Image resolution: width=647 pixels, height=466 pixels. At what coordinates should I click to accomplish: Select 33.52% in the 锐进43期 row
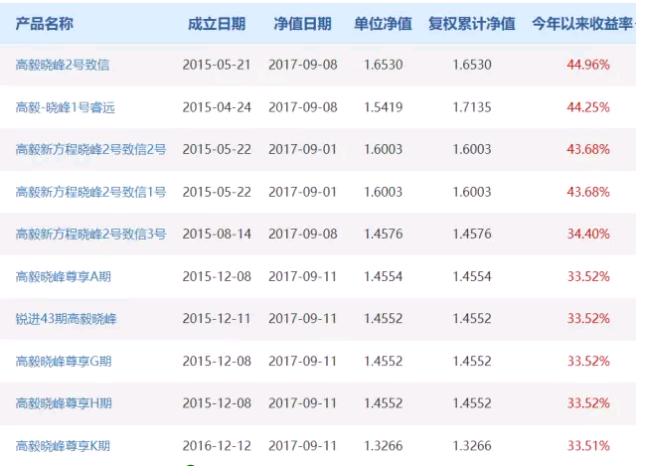[x=588, y=319]
